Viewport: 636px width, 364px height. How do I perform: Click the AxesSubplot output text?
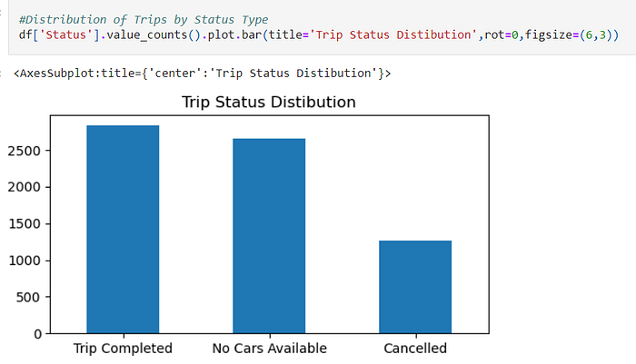tap(202, 74)
